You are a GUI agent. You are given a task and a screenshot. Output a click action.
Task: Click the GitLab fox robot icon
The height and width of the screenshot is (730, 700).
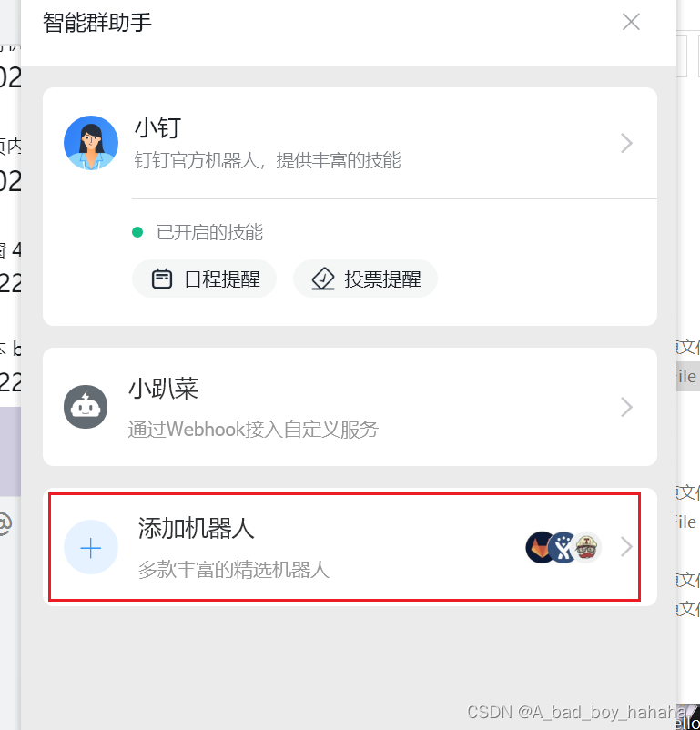[541, 547]
